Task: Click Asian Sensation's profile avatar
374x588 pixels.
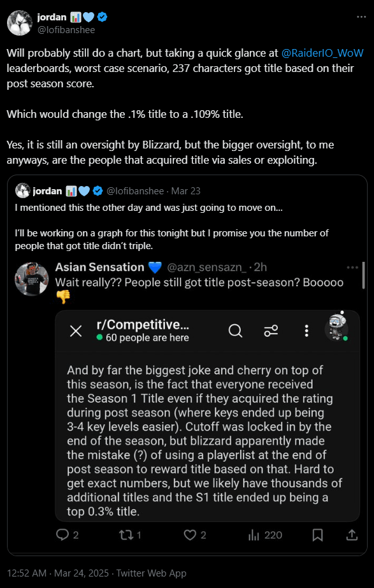Action: coord(31,279)
